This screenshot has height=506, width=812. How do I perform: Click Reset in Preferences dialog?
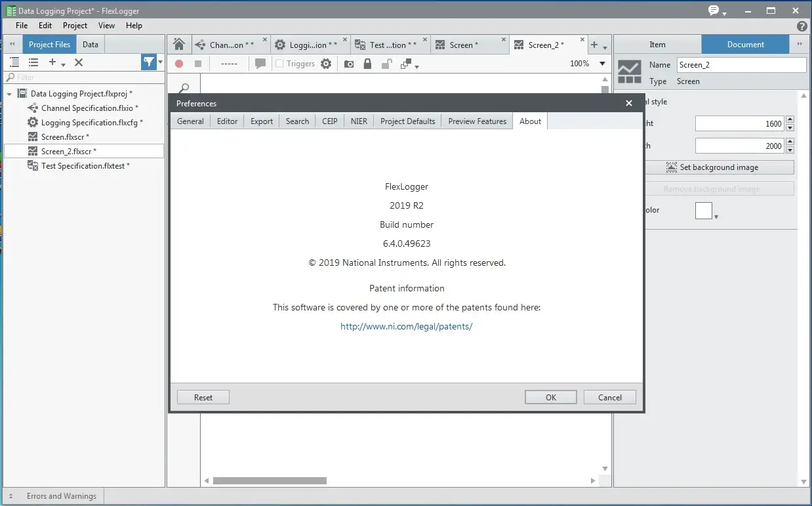click(x=203, y=397)
